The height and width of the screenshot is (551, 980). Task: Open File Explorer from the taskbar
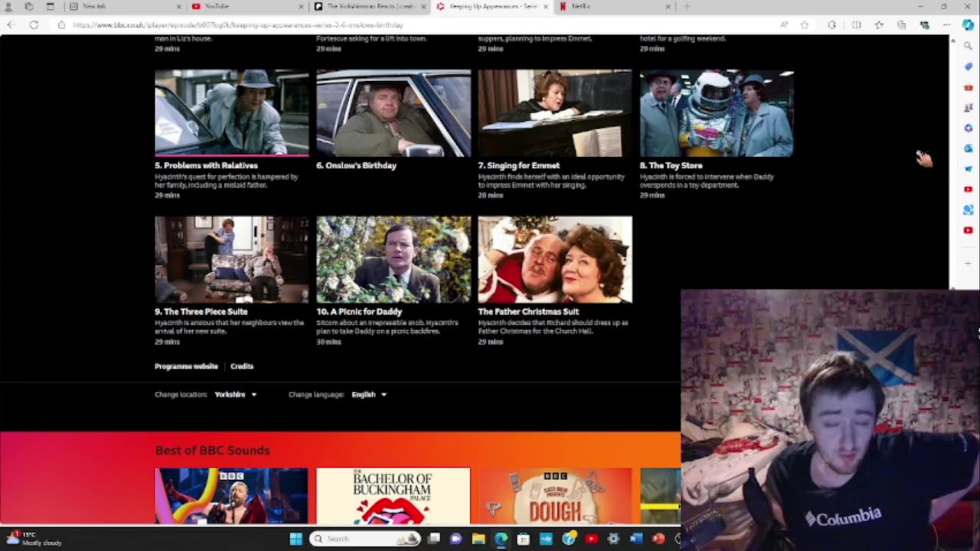(479, 539)
